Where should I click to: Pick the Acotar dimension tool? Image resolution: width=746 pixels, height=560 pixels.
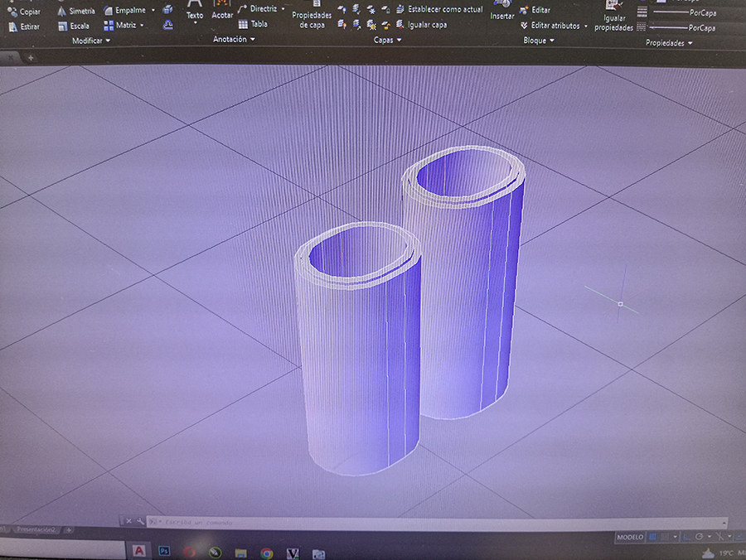tap(222, 11)
